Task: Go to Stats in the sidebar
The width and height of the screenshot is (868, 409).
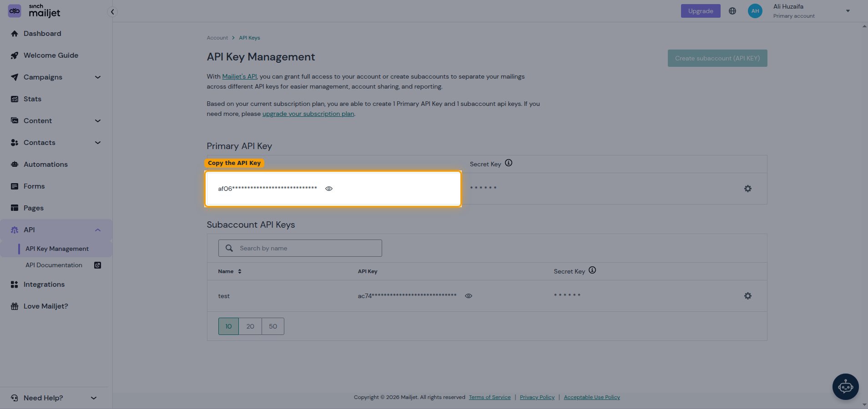Action: (32, 99)
